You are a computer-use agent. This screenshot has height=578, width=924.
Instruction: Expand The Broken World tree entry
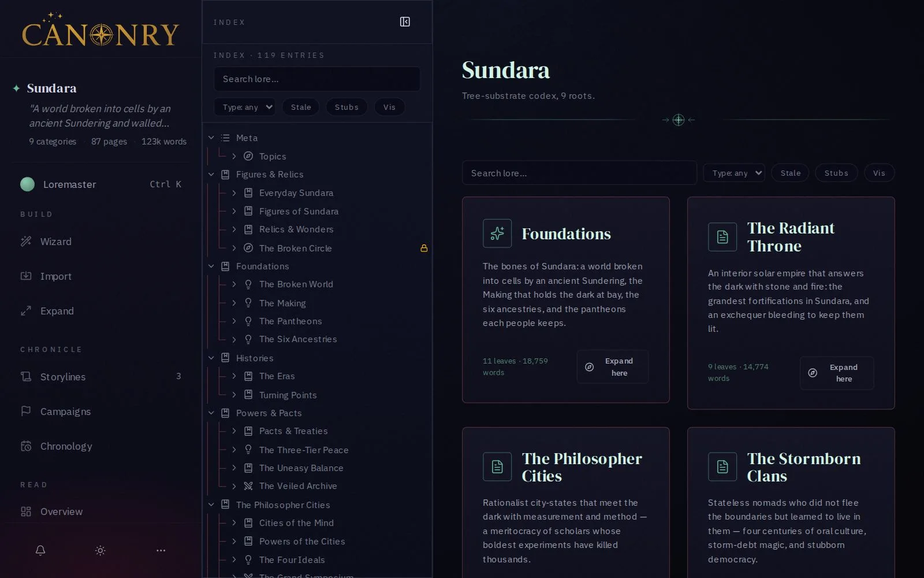pos(234,284)
